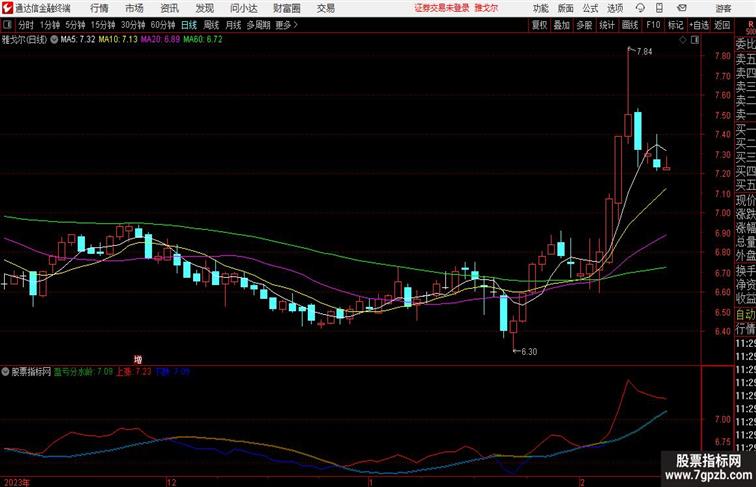
Task: Open the 问小达 menu
Action: tap(243, 8)
